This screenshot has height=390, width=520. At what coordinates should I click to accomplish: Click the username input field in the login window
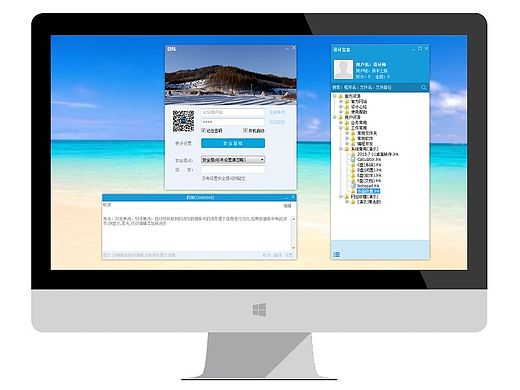tap(233, 113)
